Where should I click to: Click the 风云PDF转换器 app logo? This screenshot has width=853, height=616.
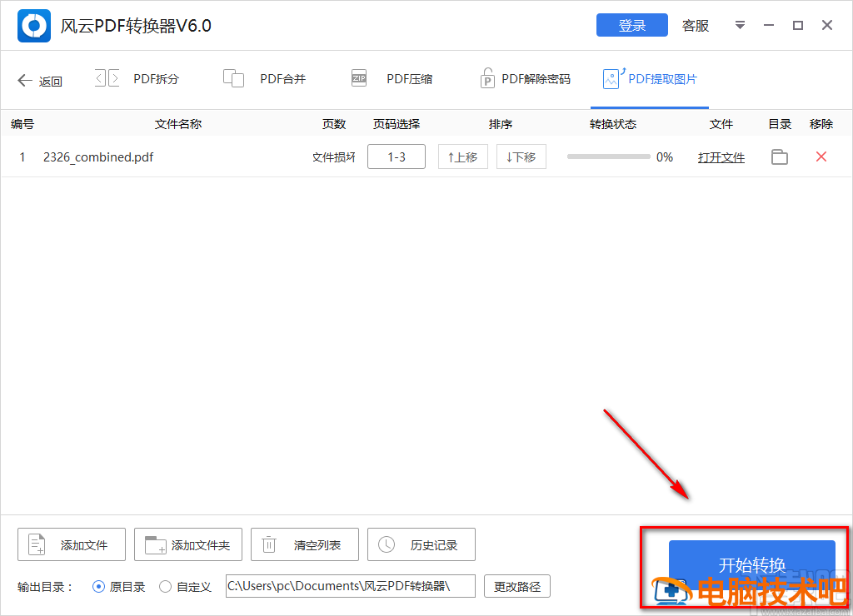[x=33, y=26]
